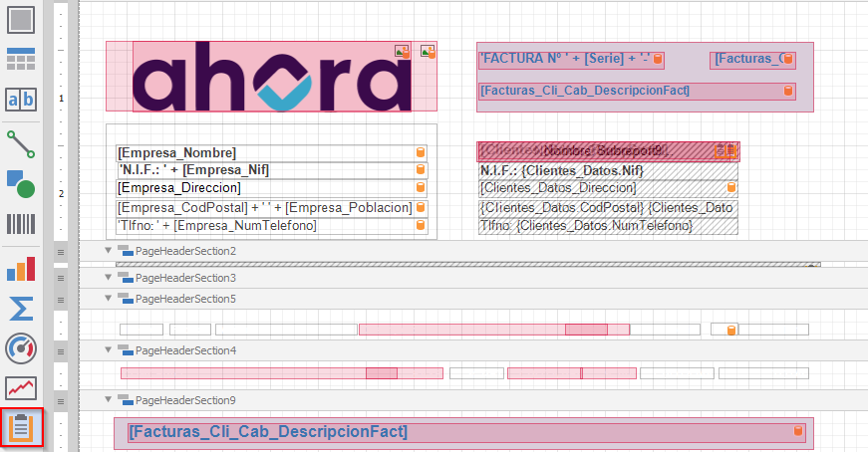Select the 'N.I.F.: ' + [Empresa_Nif] field
Screen dimensions: 868x452
point(272,170)
